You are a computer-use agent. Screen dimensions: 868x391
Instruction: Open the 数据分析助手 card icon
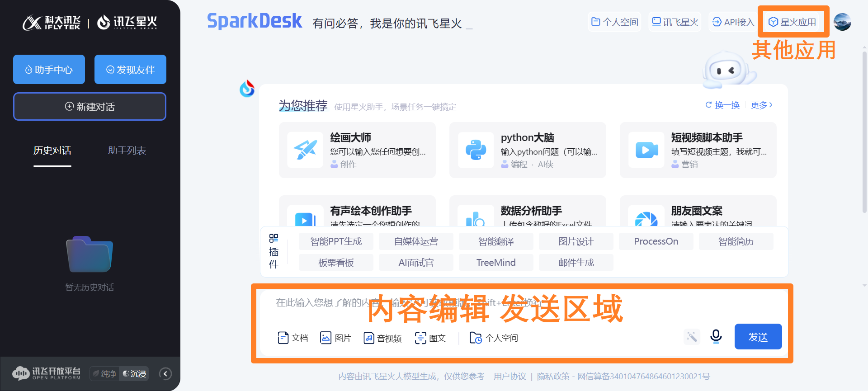pos(476,217)
